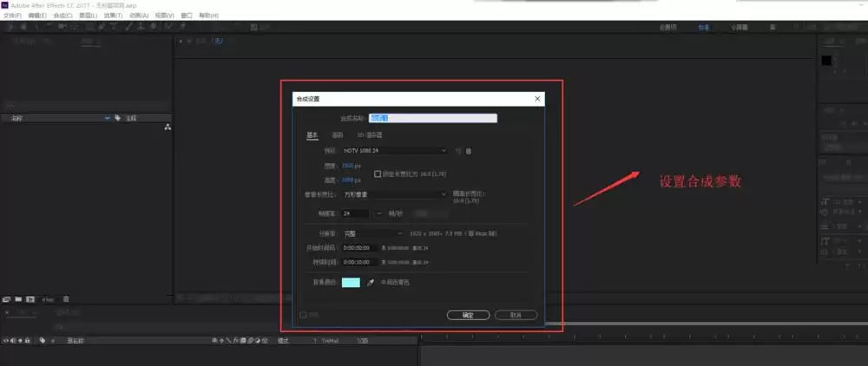Toggle the eye video switch in the timeline header
Viewport: 868px width, 366px height.
5,341
